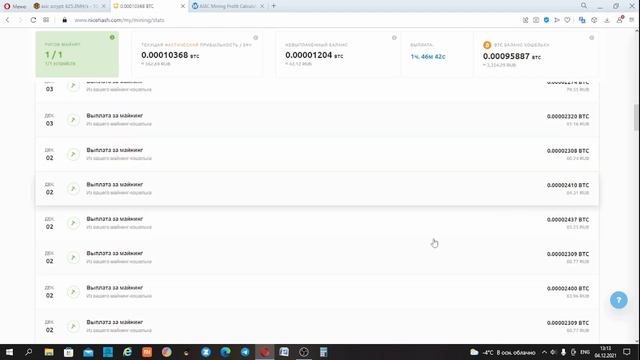Open a new browser tab

coord(274,6)
